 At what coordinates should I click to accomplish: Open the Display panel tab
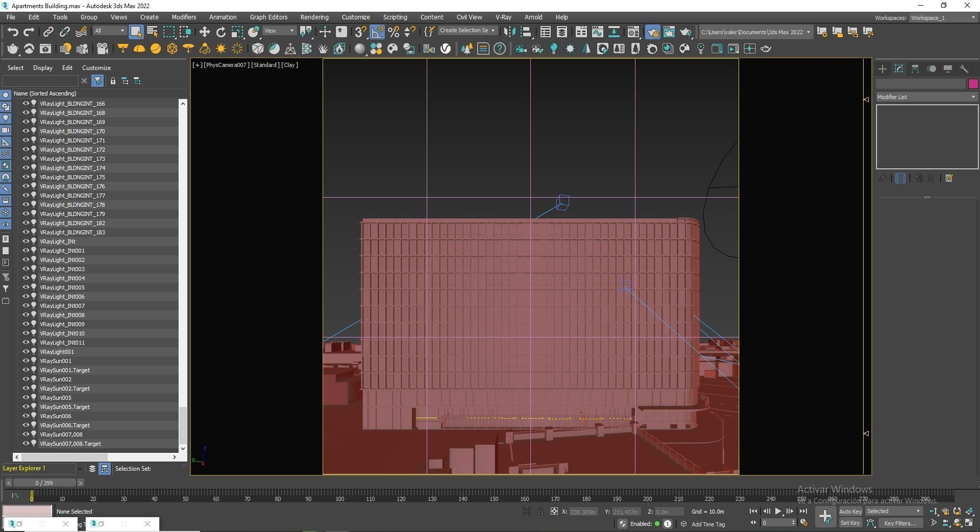tap(948, 68)
